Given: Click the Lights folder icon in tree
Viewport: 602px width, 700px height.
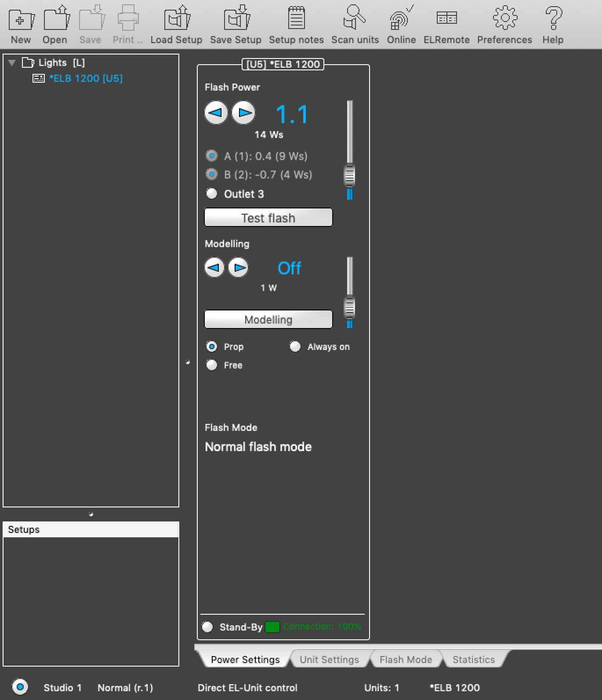Looking at the screenshot, I should [x=28, y=62].
